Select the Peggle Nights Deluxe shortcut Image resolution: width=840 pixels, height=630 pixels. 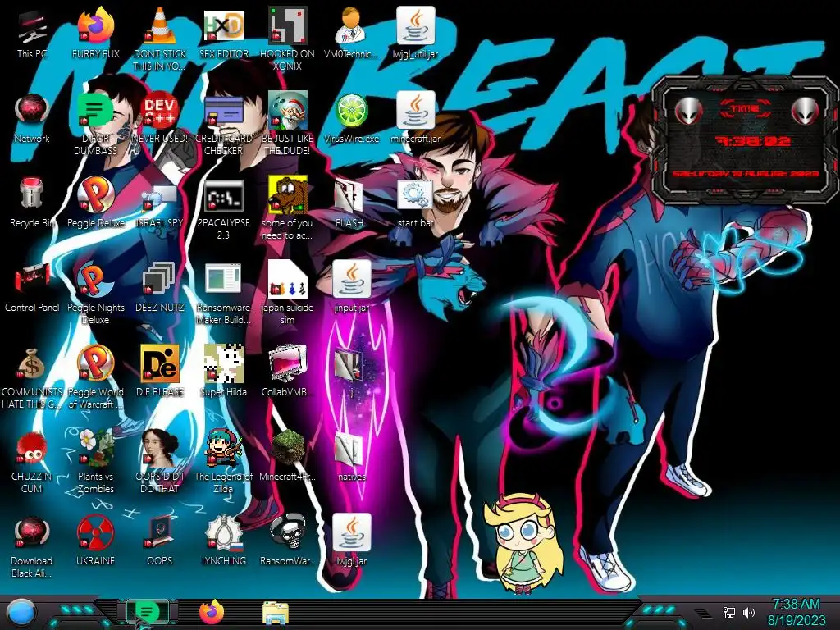point(95,294)
